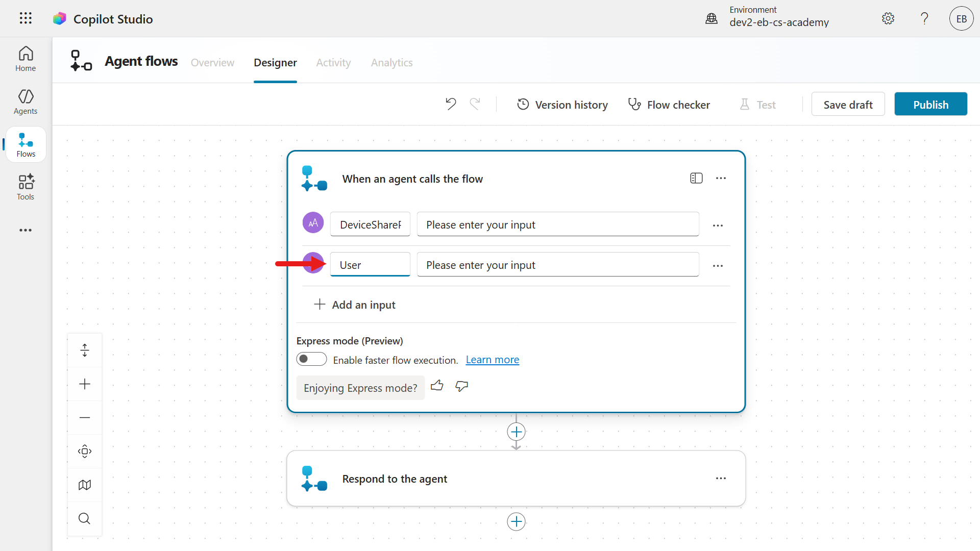Open the Learn more link
Image resolution: width=980 pixels, height=551 pixels.
pyautogui.click(x=492, y=360)
